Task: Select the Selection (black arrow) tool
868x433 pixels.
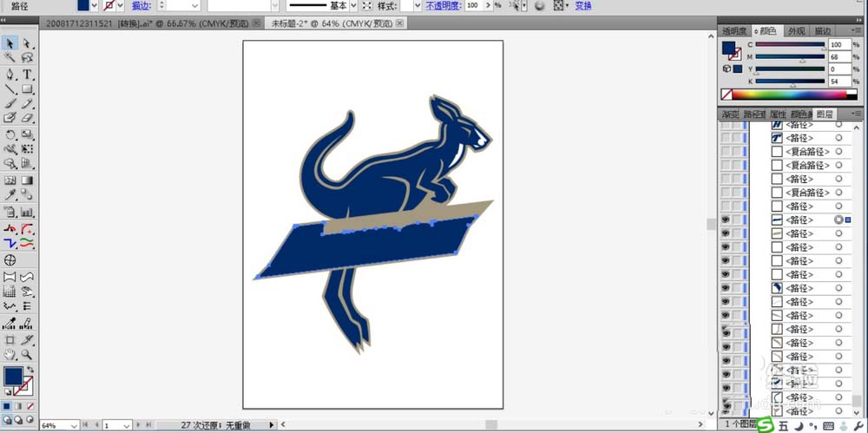Action: click(10, 43)
